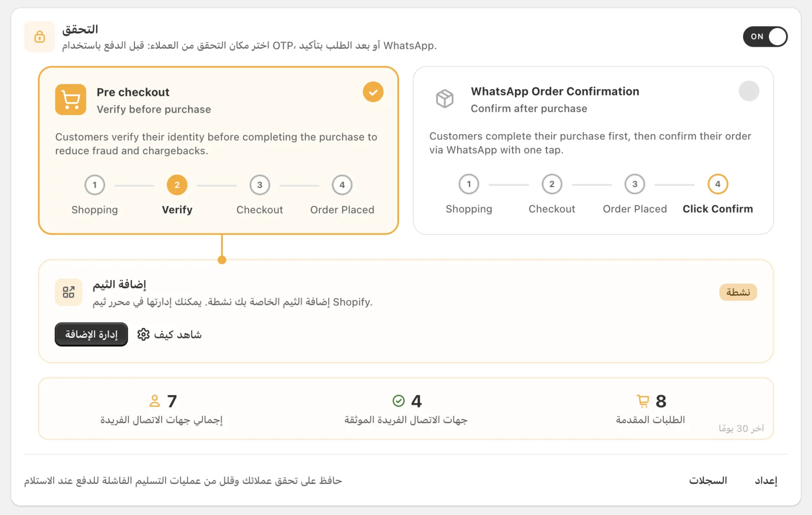Click Confirm after purchase subtitle
The height and width of the screenshot is (515, 812).
[529, 109]
